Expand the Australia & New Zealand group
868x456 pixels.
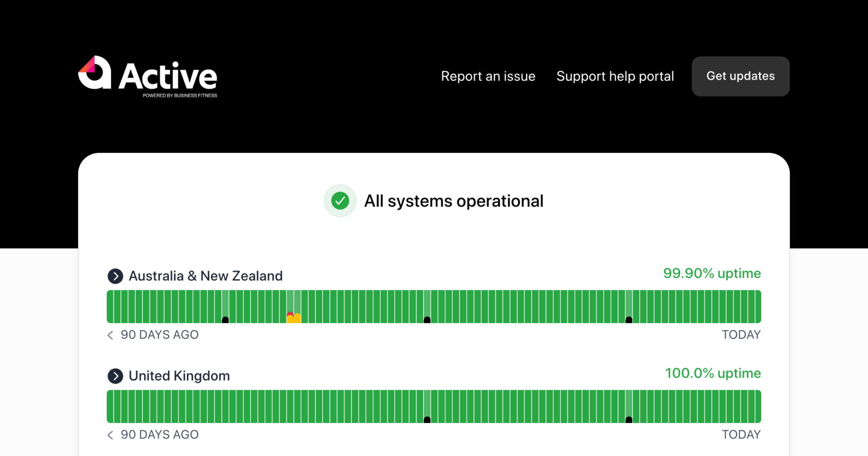click(x=115, y=276)
